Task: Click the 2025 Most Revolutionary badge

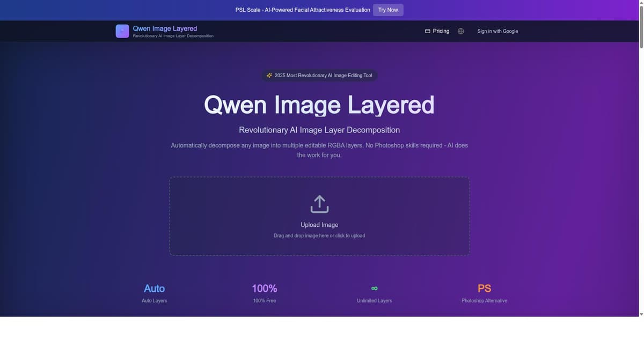Action: click(319, 75)
